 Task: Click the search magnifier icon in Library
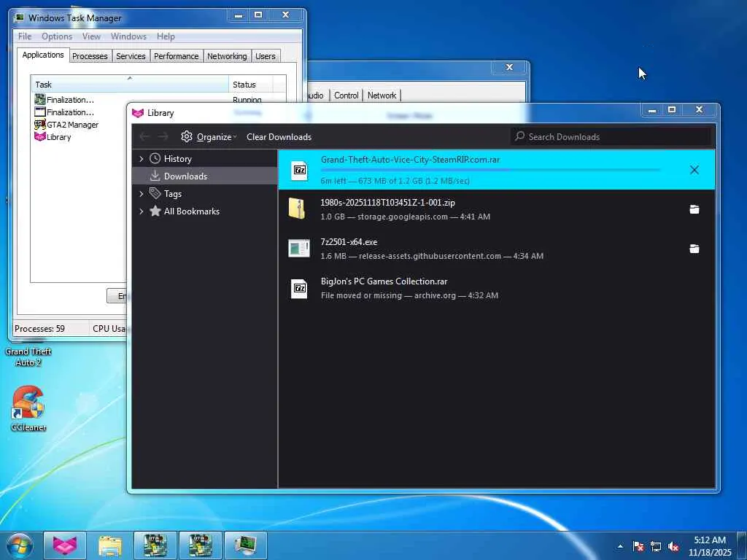point(519,136)
